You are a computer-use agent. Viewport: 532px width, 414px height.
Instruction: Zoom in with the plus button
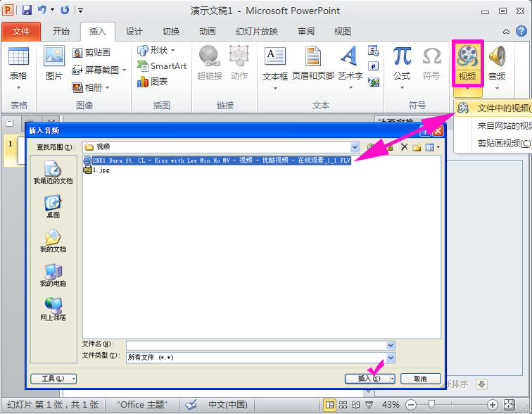click(493, 405)
